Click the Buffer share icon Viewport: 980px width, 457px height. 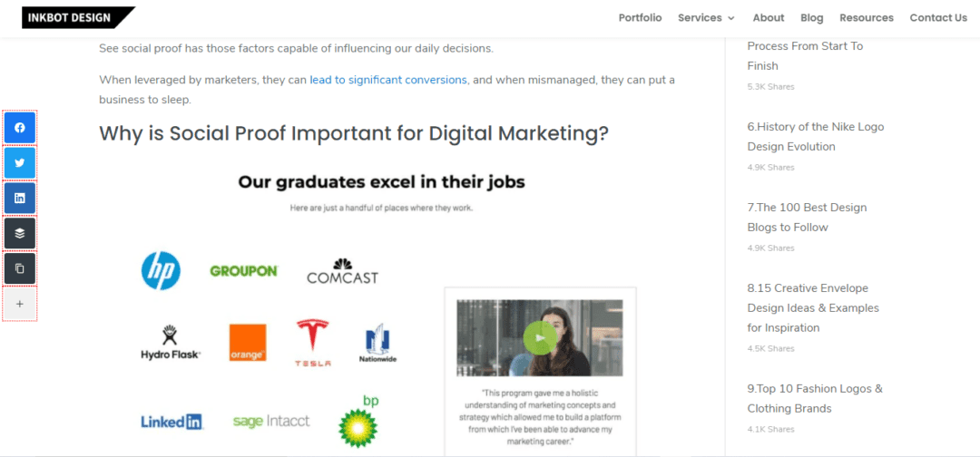point(20,233)
